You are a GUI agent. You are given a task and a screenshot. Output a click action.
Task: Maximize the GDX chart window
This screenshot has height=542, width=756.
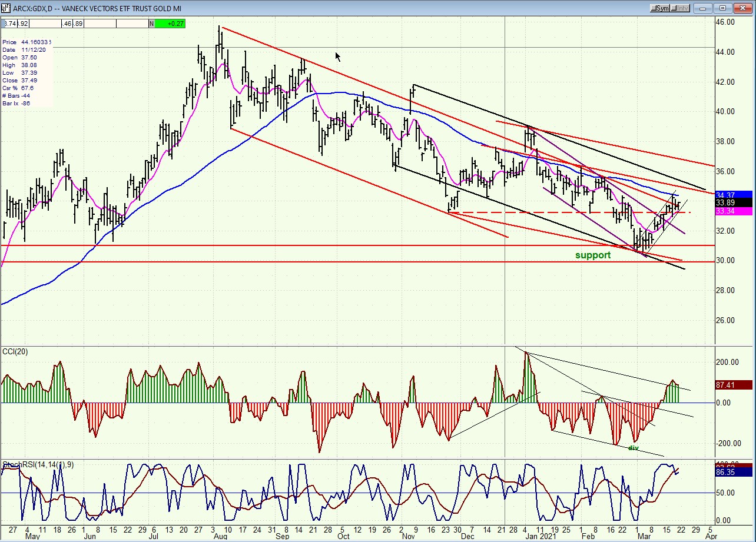(x=724, y=8)
